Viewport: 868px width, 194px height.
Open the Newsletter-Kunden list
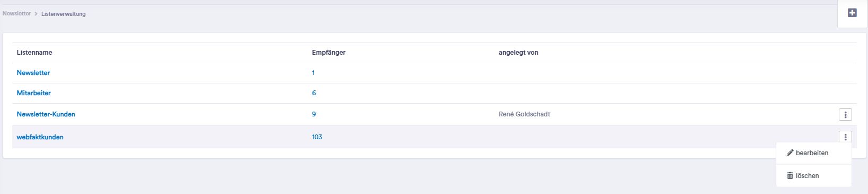46,114
